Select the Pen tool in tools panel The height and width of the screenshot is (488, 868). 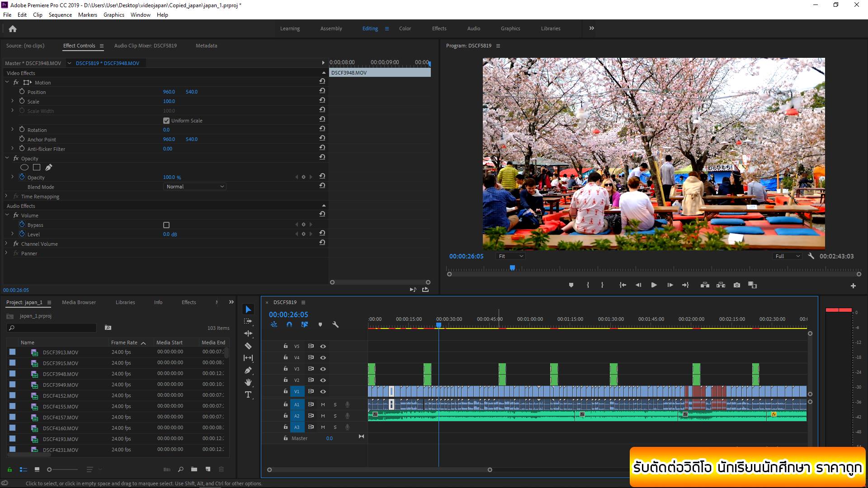(x=248, y=370)
